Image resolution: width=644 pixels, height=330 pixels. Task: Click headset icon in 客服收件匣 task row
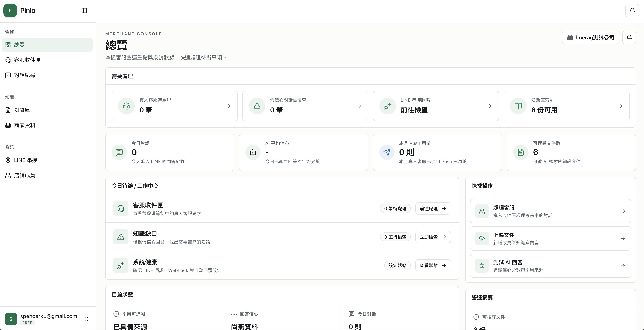[x=121, y=208]
